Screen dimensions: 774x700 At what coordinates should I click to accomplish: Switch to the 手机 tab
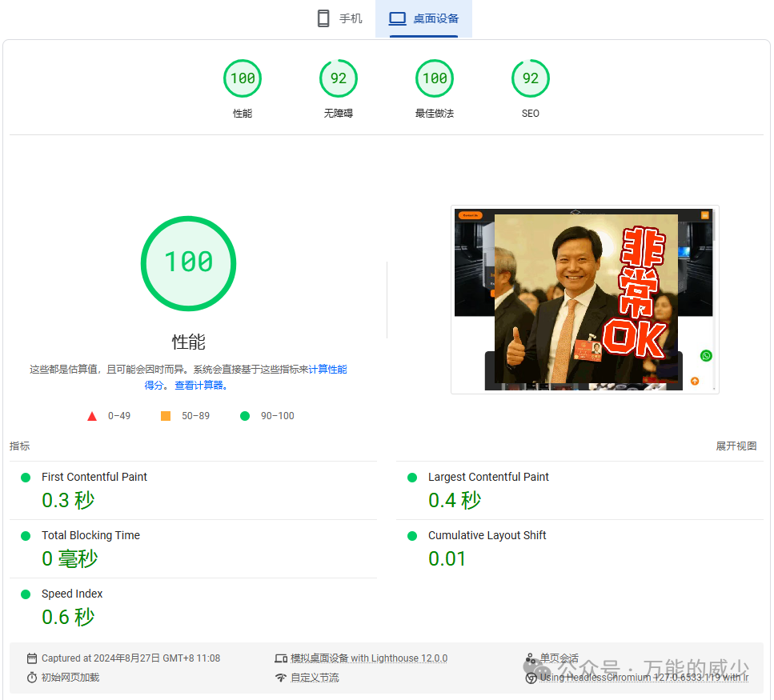point(339,18)
